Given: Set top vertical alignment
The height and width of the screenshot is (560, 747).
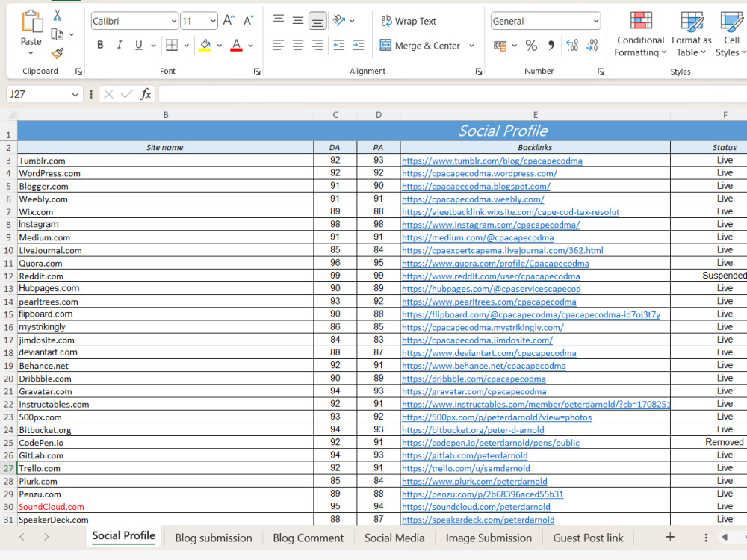Looking at the screenshot, I should tap(278, 19).
